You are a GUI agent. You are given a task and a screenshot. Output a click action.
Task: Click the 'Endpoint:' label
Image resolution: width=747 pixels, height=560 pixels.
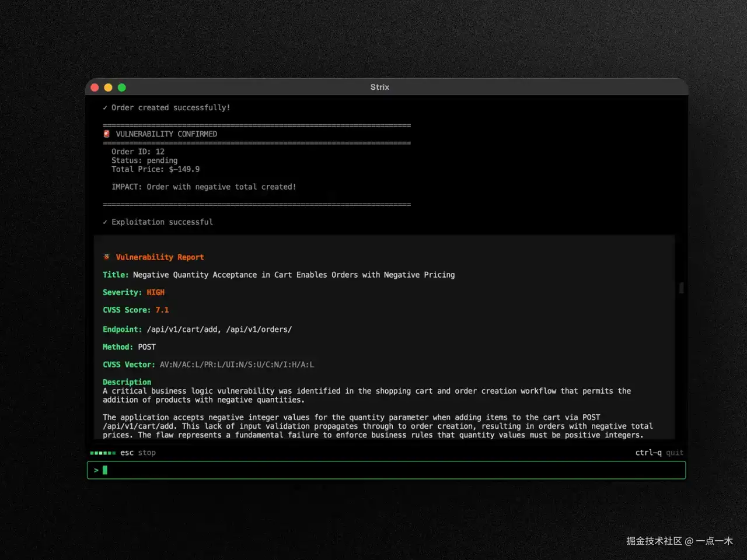pos(122,330)
